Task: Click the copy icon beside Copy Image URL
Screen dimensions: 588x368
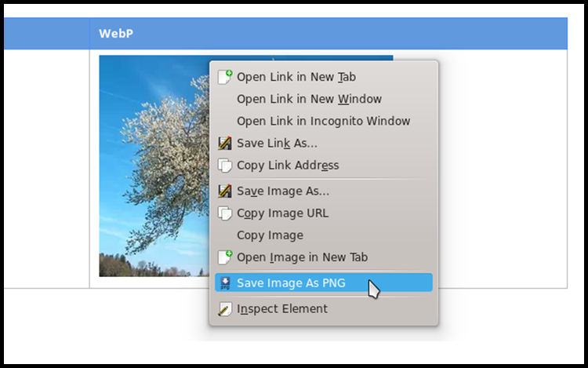Action: pyautogui.click(x=225, y=213)
